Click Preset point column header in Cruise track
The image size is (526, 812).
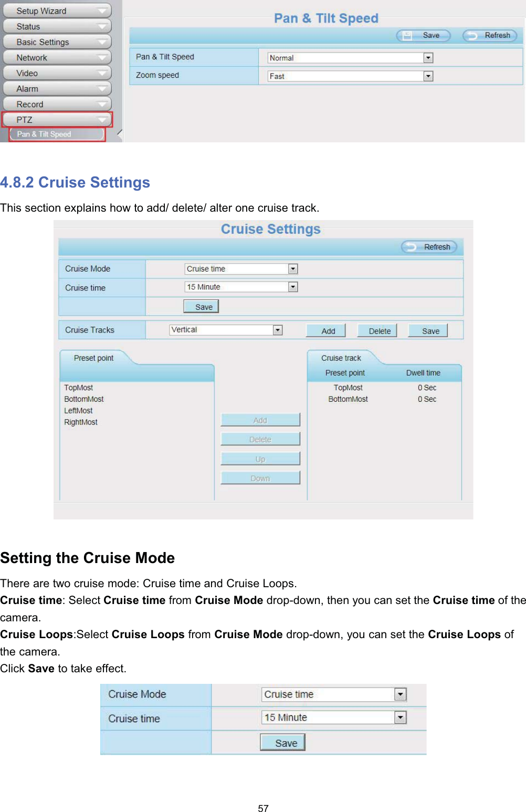pyautogui.click(x=345, y=373)
